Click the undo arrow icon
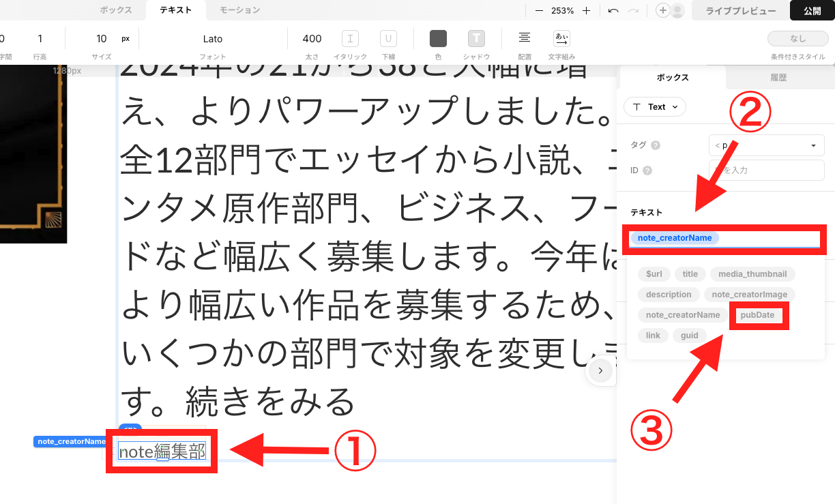The width and height of the screenshot is (835, 504). coord(613,10)
